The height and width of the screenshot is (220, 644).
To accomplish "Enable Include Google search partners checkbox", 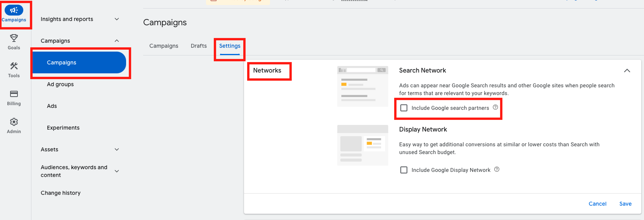I will pyautogui.click(x=404, y=108).
